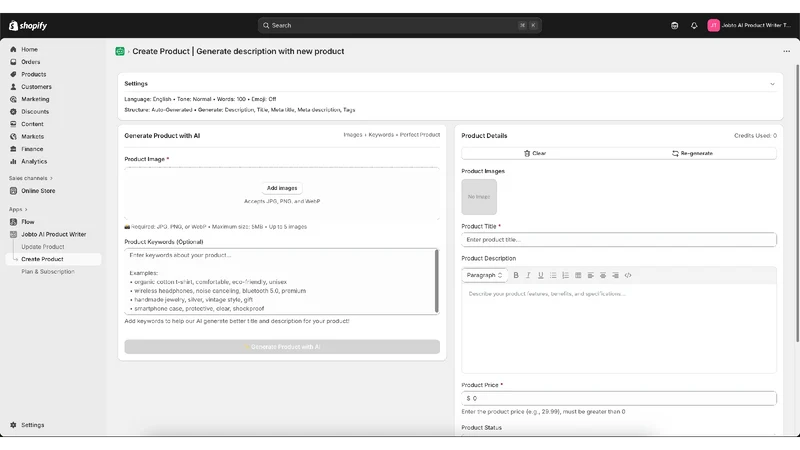800x450 pixels.
Task: Click the Product Keywords text area
Action: tap(280, 282)
